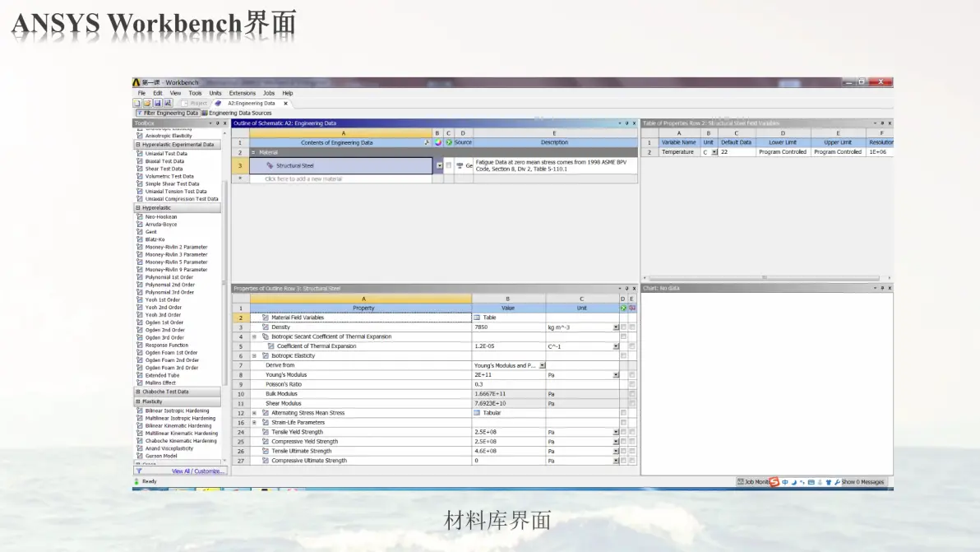
Task: Click the Tabular icon for Alternating Stress
Action: pyautogui.click(x=478, y=413)
